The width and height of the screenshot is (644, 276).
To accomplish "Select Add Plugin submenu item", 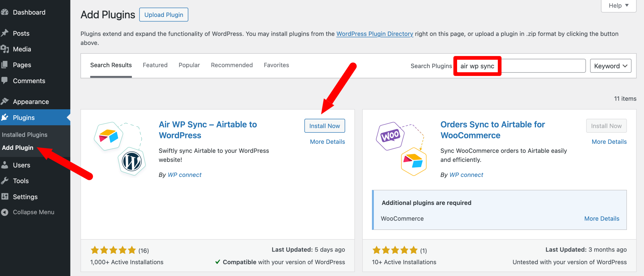I will [x=18, y=148].
